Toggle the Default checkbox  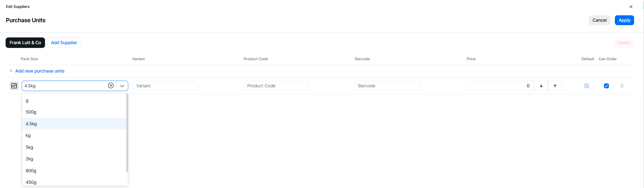586,86
